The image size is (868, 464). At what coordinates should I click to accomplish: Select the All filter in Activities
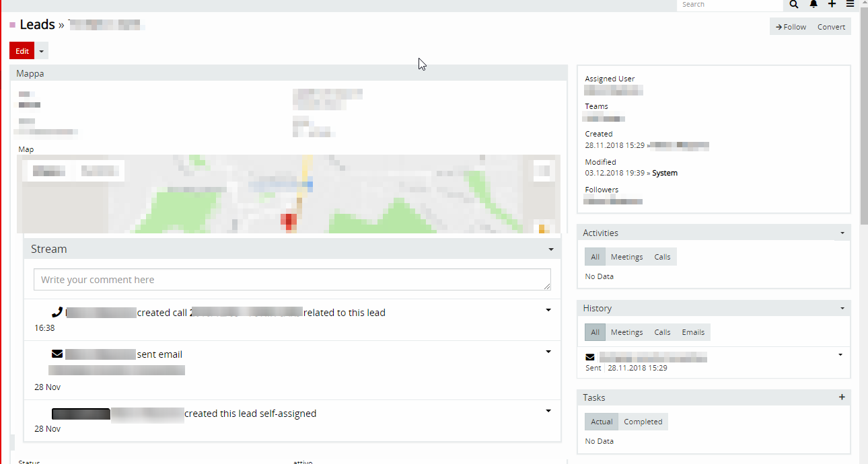595,257
